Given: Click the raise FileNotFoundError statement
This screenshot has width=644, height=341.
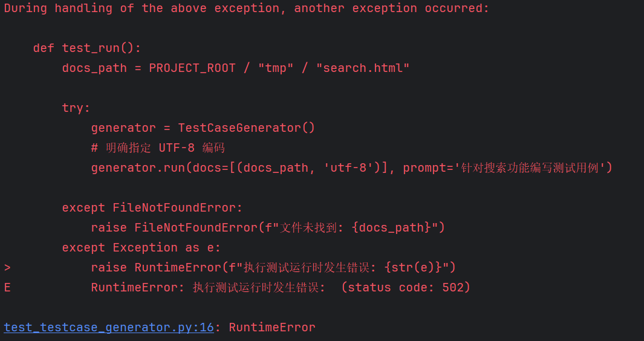Looking at the screenshot, I should click(268, 227).
